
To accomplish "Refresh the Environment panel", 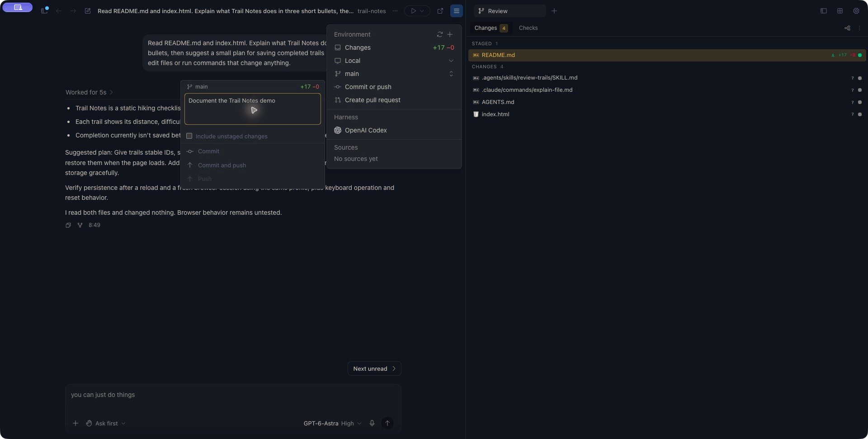I will pyautogui.click(x=439, y=34).
